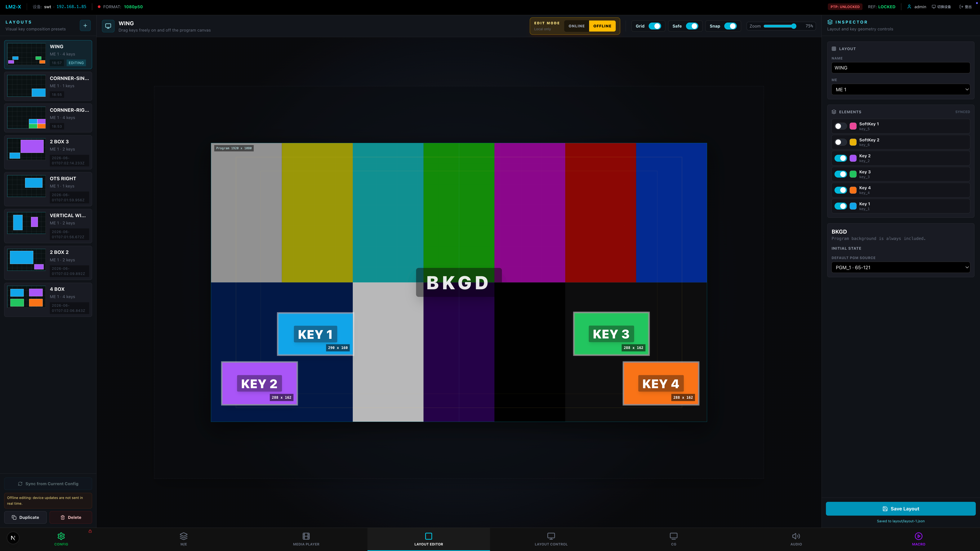
Task: Select the VERTICAL WI... layout
Action: pos(48,226)
